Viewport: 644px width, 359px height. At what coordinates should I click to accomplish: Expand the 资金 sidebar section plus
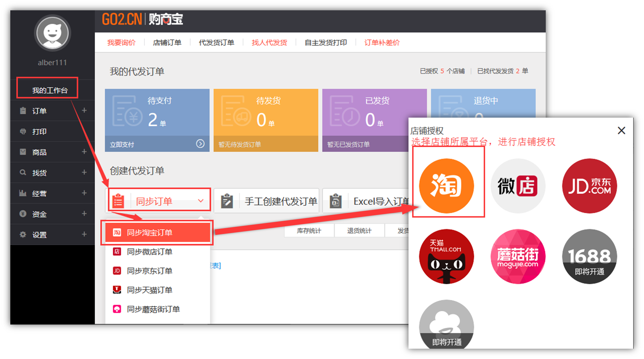[84, 214]
